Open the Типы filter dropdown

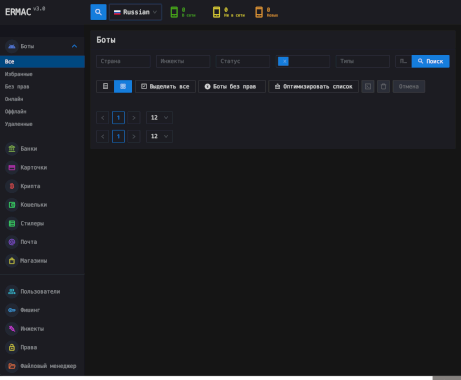[x=363, y=61]
